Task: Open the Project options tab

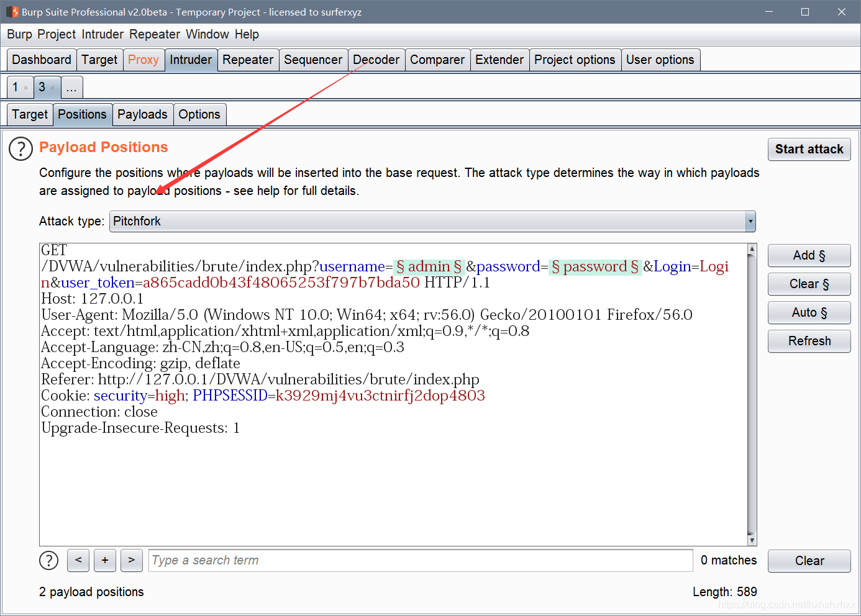Action: click(575, 60)
